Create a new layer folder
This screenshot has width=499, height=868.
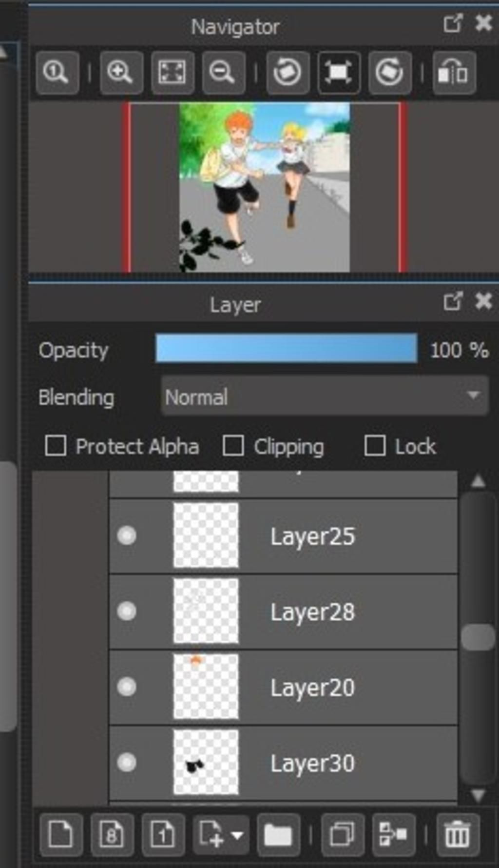[278, 835]
